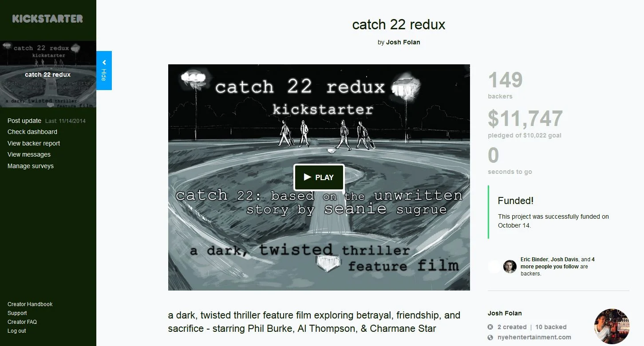This screenshot has width=644, height=346.
Task: Click the Kickstarter logo
Action: 47,19
